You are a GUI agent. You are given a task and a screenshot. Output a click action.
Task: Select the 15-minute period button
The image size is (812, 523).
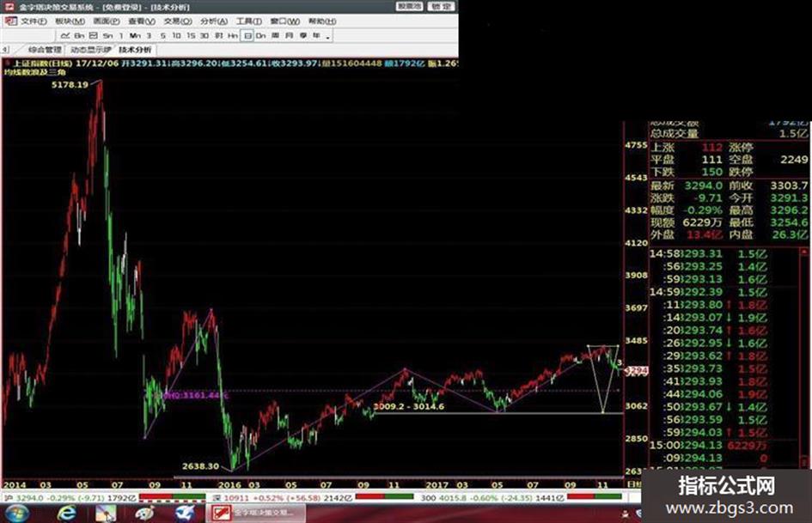pos(191,36)
